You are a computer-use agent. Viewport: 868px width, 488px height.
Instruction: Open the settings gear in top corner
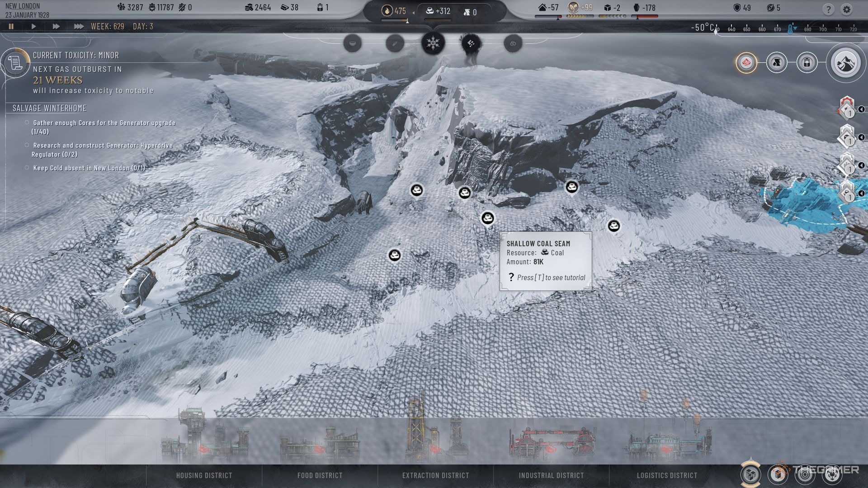point(847,9)
